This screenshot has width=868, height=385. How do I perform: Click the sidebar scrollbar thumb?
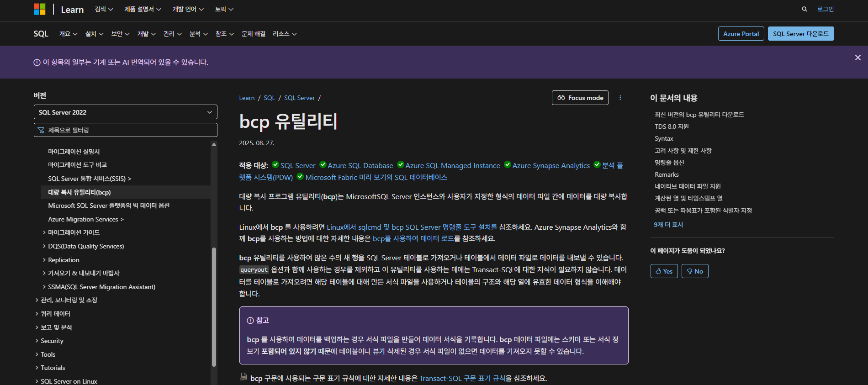(x=214, y=307)
